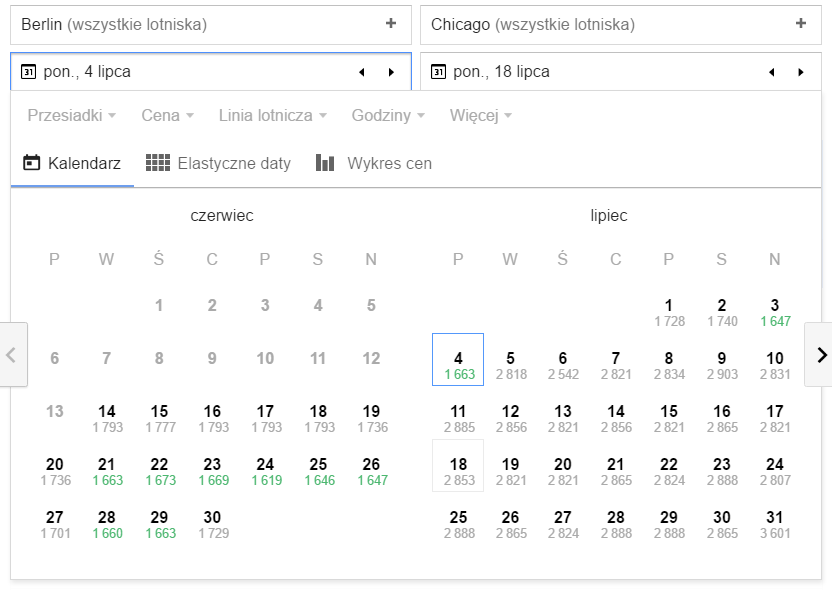This screenshot has height=590, width=832.
Task: Select June 23 priced 1 669
Action: pyautogui.click(x=212, y=471)
